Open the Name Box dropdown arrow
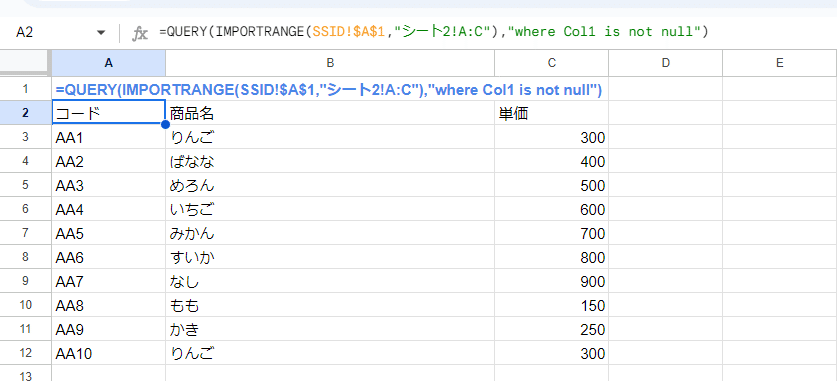Viewport: 837px width, 381px height. 101,33
